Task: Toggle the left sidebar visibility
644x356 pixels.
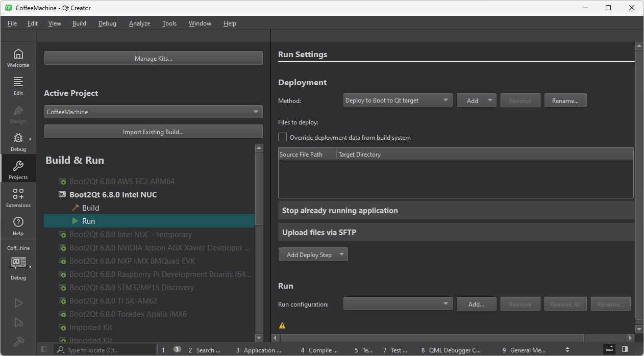Action: pyautogui.click(x=43, y=349)
